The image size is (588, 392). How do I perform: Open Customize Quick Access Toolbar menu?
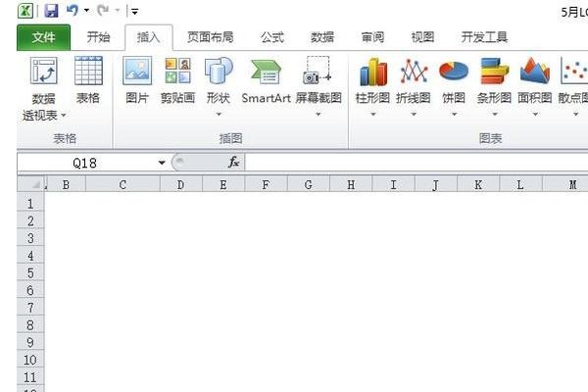[134, 12]
